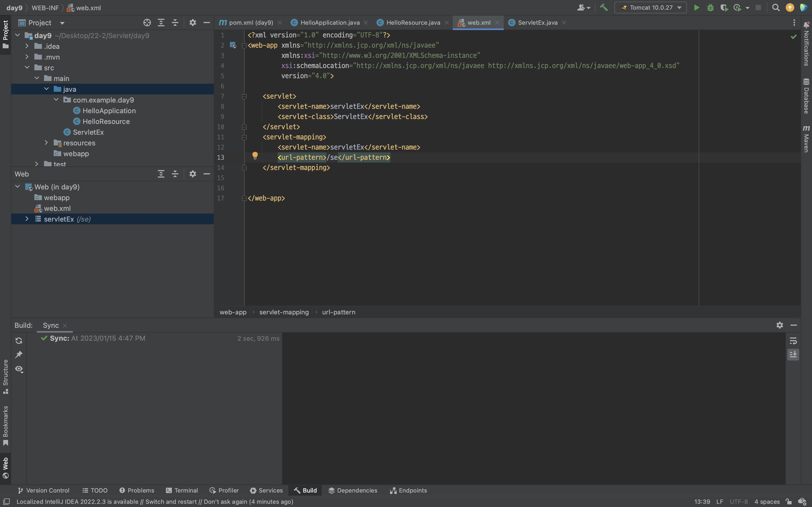Open the Terminal tool window tab
The image size is (812, 507).
(x=182, y=490)
